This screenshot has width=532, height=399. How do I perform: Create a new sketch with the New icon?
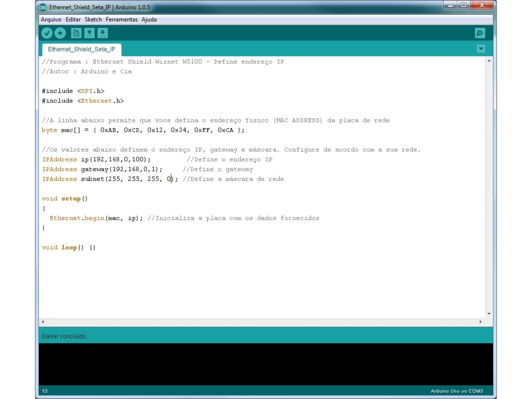click(77, 33)
